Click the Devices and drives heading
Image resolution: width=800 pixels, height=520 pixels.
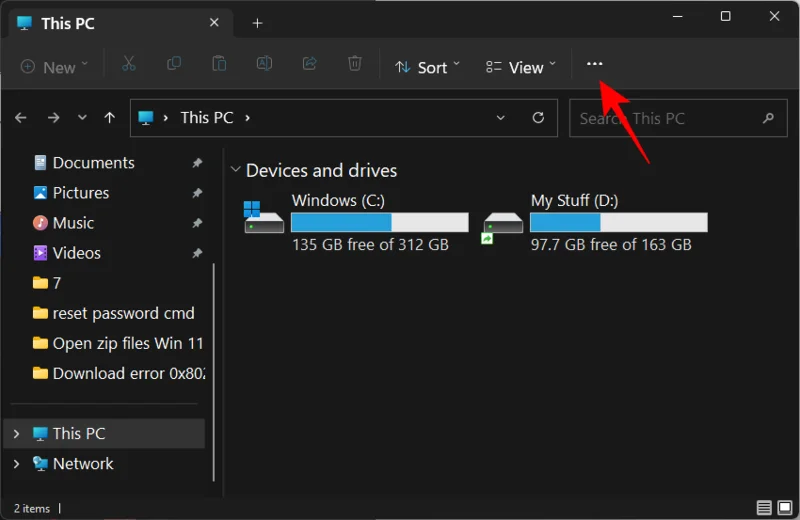(x=321, y=170)
